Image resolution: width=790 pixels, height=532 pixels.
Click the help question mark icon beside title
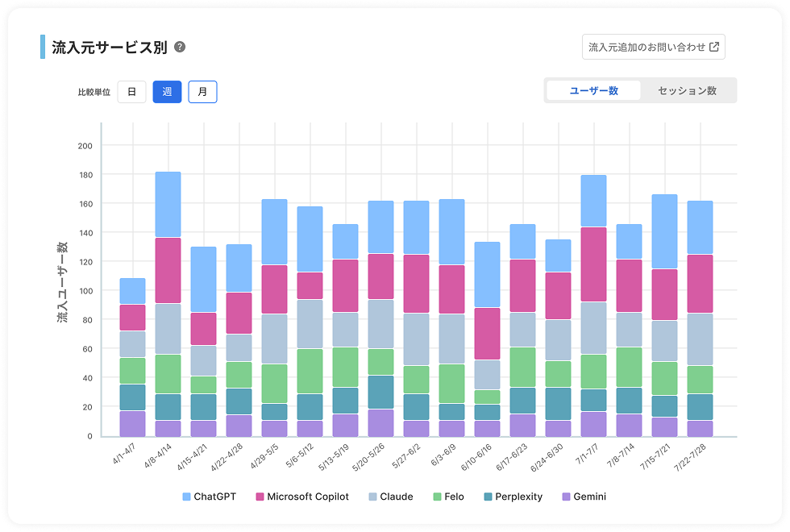pos(180,48)
